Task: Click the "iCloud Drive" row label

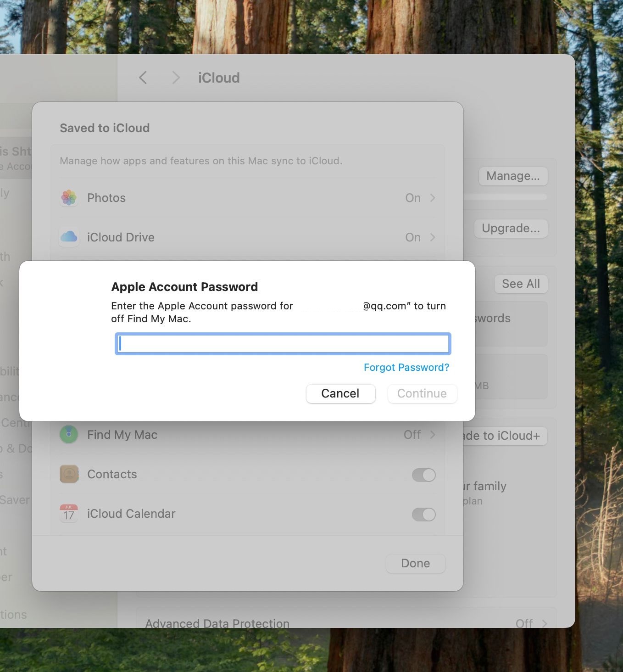Action: tap(121, 237)
